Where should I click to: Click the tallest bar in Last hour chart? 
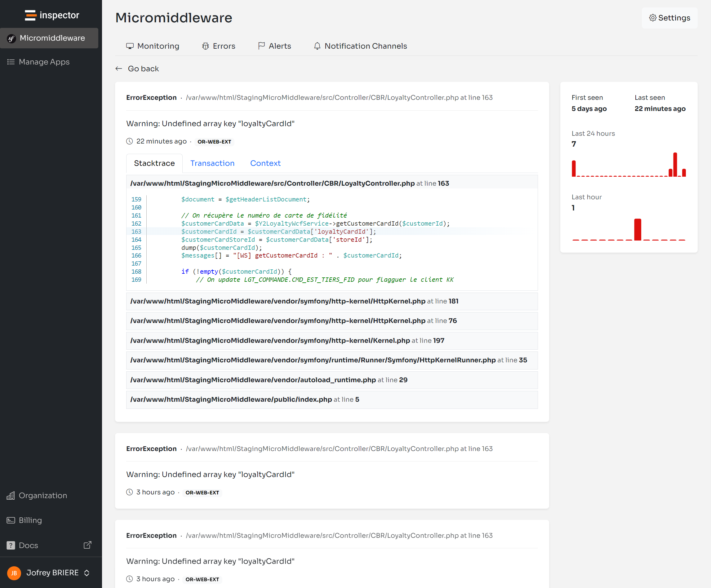click(638, 229)
